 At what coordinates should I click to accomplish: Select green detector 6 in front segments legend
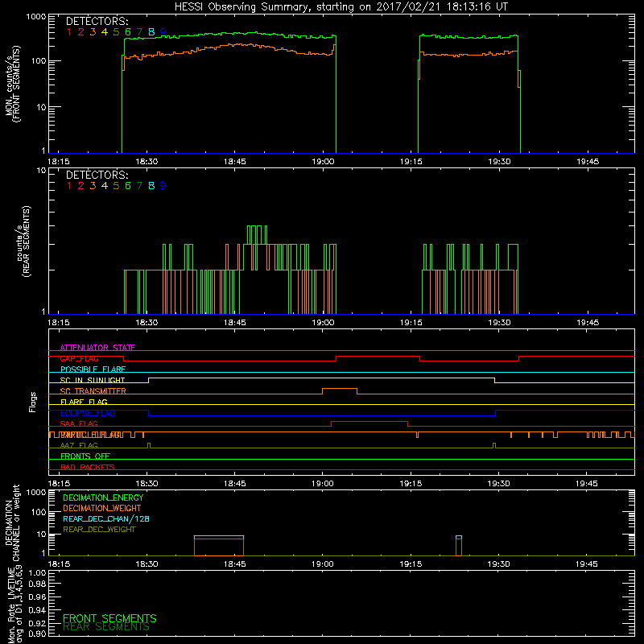(x=128, y=32)
